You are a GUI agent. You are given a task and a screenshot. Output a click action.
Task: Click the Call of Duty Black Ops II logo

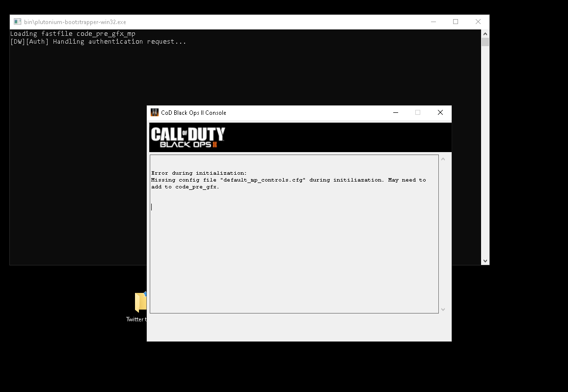(188, 137)
